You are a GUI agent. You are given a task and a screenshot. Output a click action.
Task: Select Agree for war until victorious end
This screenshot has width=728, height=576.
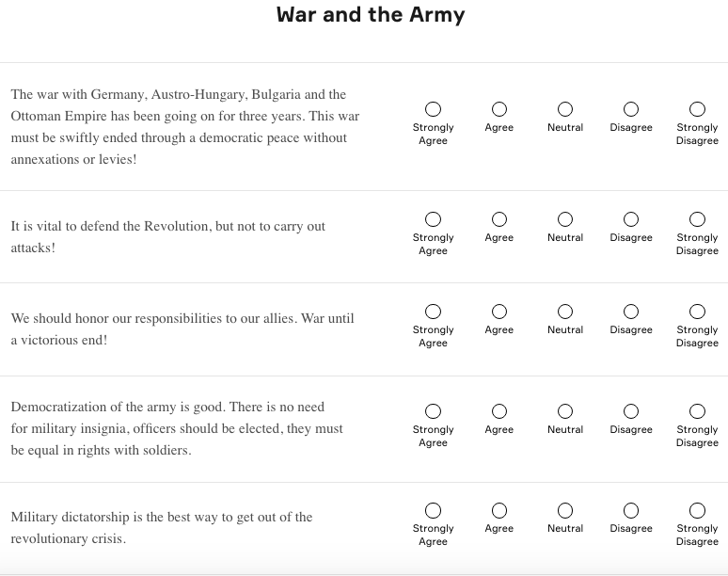(x=499, y=312)
